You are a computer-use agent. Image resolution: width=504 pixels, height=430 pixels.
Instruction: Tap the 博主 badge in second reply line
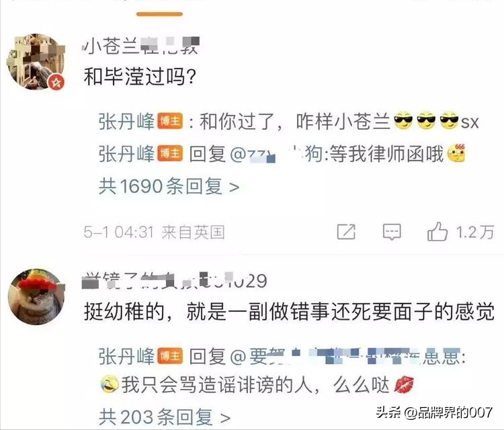[x=170, y=153]
